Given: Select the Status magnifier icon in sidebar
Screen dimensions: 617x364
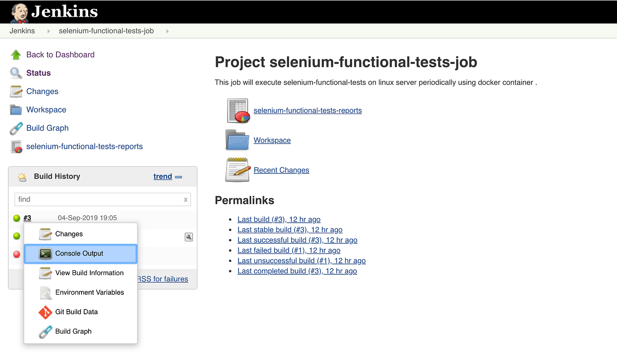Looking at the screenshot, I should [15, 73].
